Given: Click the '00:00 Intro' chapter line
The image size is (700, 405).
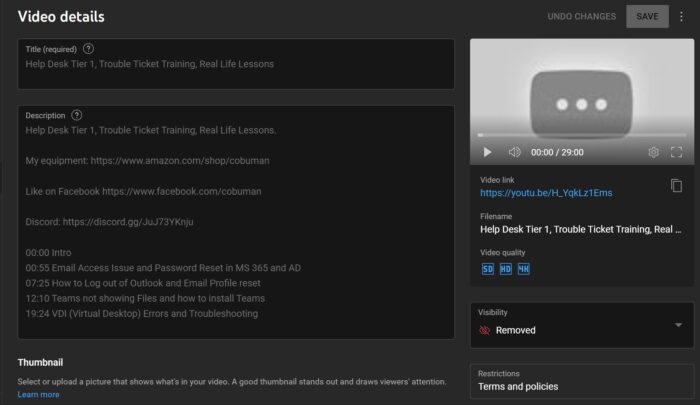Looking at the screenshot, I should point(48,253).
